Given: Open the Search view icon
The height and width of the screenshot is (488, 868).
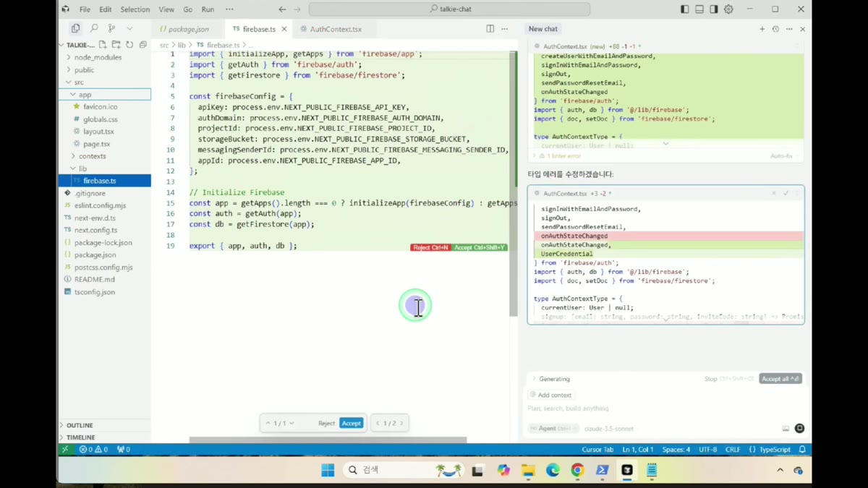Looking at the screenshot, I should coord(93,28).
